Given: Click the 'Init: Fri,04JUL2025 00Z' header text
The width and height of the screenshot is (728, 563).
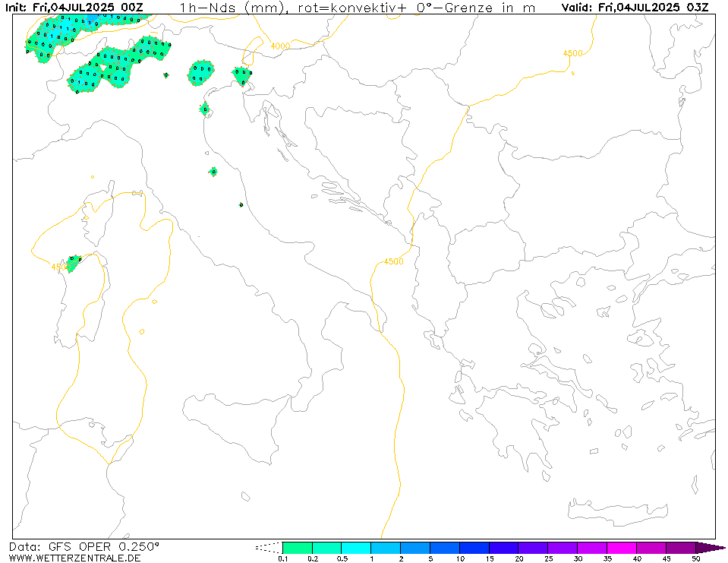Looking at the screenshot, I should (74, 8).
